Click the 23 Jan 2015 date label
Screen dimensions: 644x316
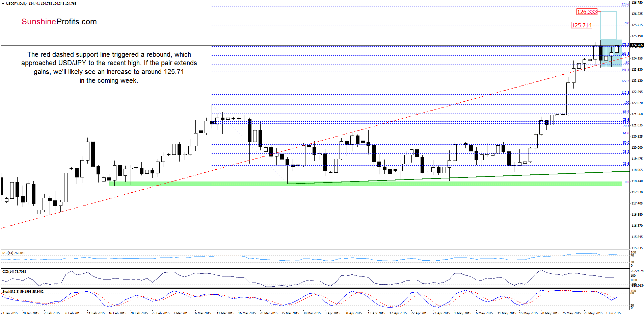click(x=9, y=313)
